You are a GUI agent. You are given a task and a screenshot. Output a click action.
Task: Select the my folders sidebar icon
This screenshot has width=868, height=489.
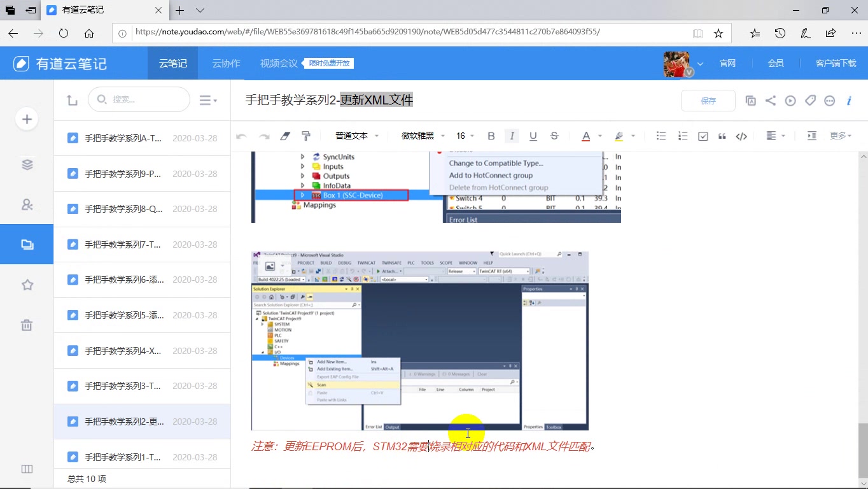tap(27, 244)
